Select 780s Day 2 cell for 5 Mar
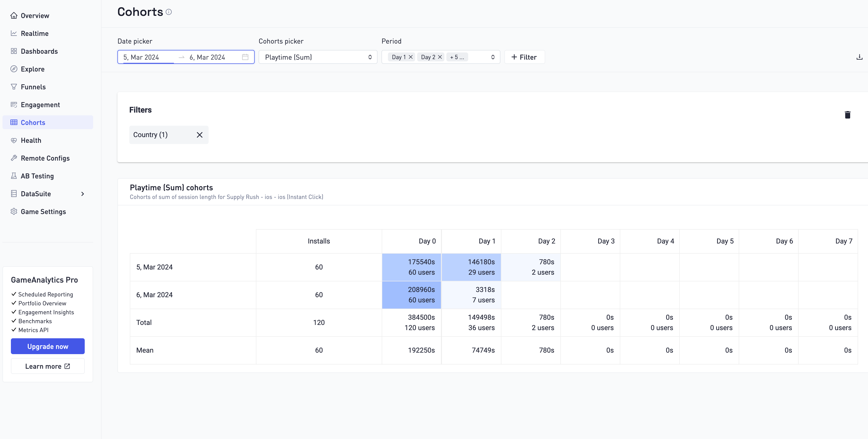This screenshot has width=868, height=439. pos(531,267)
